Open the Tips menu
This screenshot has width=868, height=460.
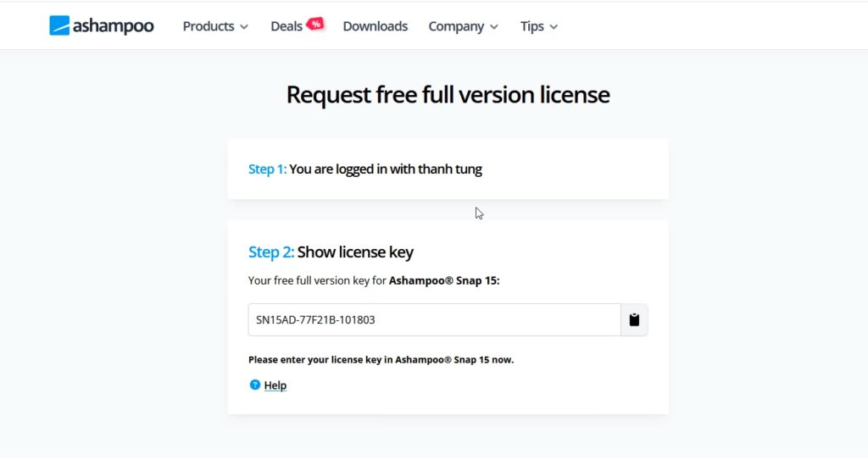pyautogui.click(x=532, y=26)
